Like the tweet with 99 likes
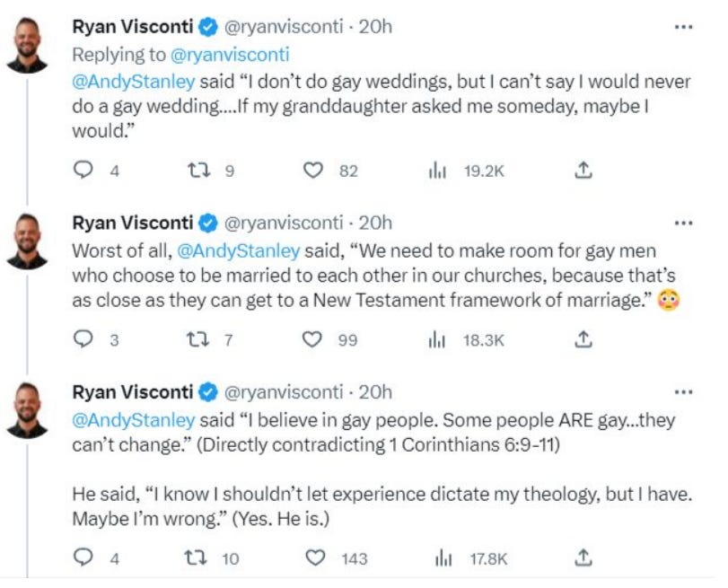The width and height of the screenshot is (728, 588). (312, 339)
